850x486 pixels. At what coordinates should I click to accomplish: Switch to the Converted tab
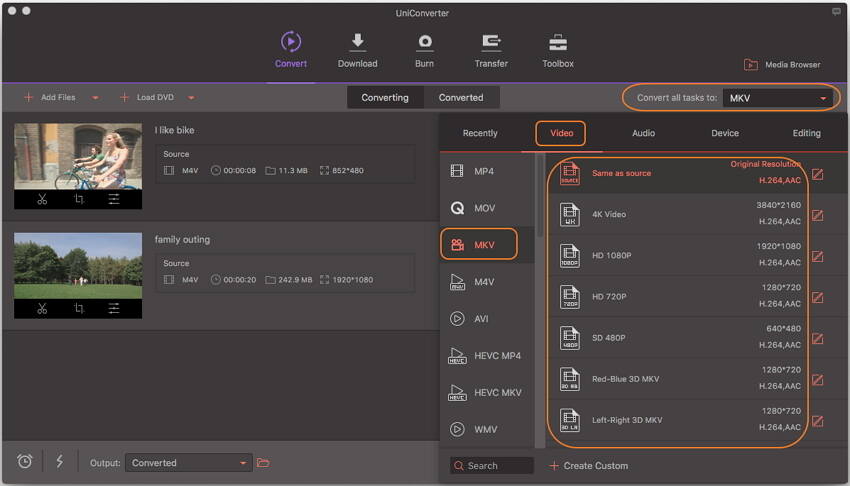461,98
